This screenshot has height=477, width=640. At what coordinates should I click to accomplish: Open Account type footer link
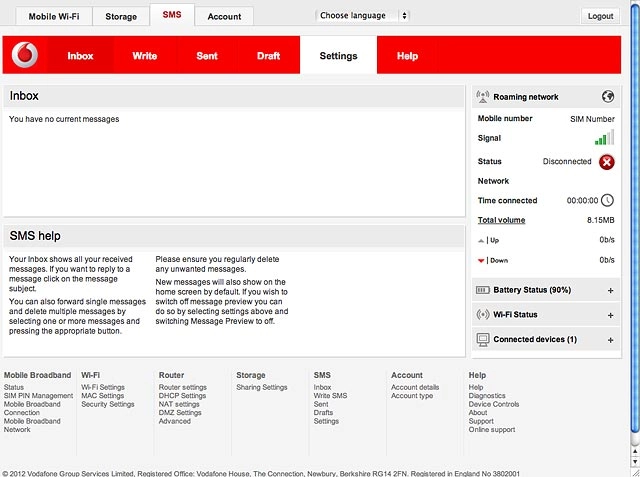point(412,396)
